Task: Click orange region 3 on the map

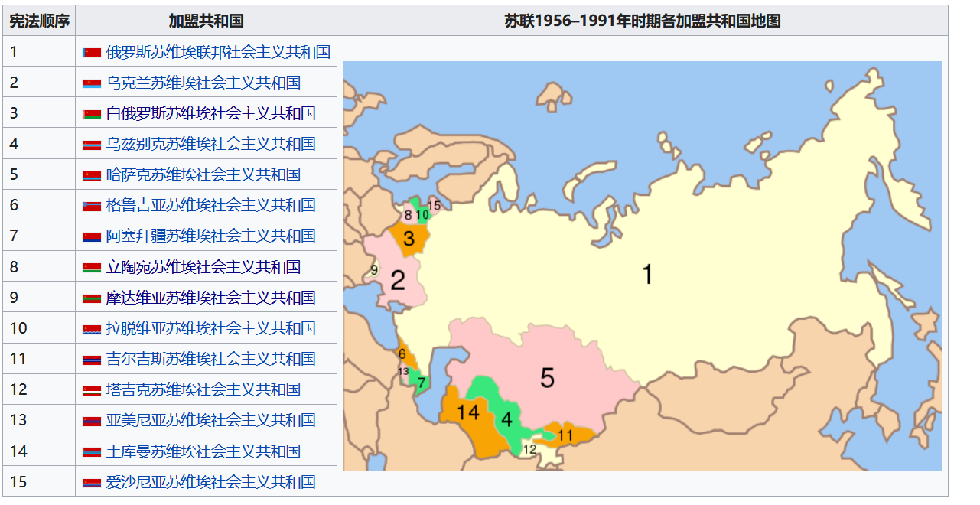Action: tap(409, 238)
